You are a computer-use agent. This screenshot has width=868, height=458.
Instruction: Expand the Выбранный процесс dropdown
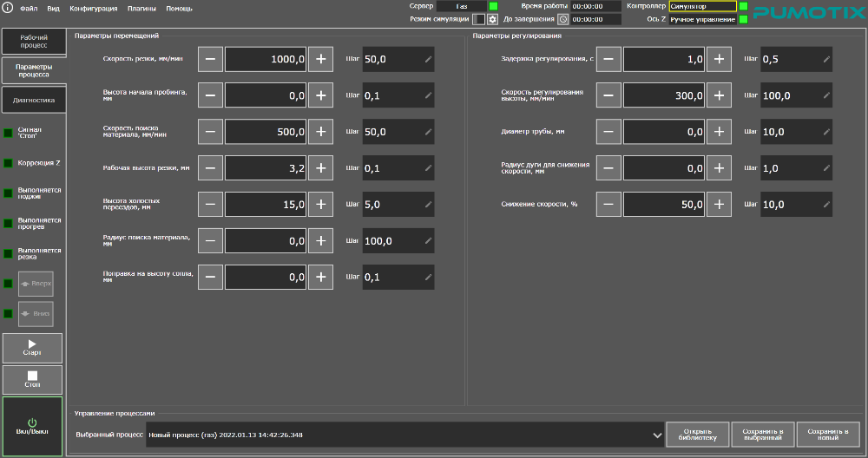coord(657,435)
